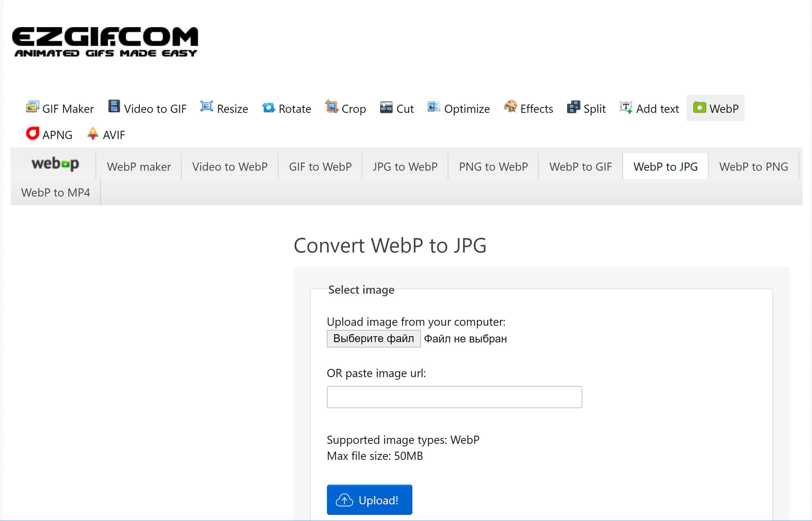Select the GIF to WebP tab
The width and height of the screenshot is (812, 521).
(319, 166)
